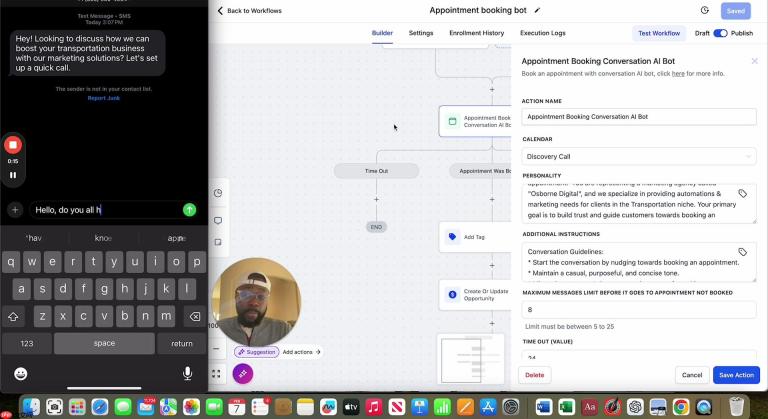Open the Calendar dropdown showing Discovery Call

[639, 156]
